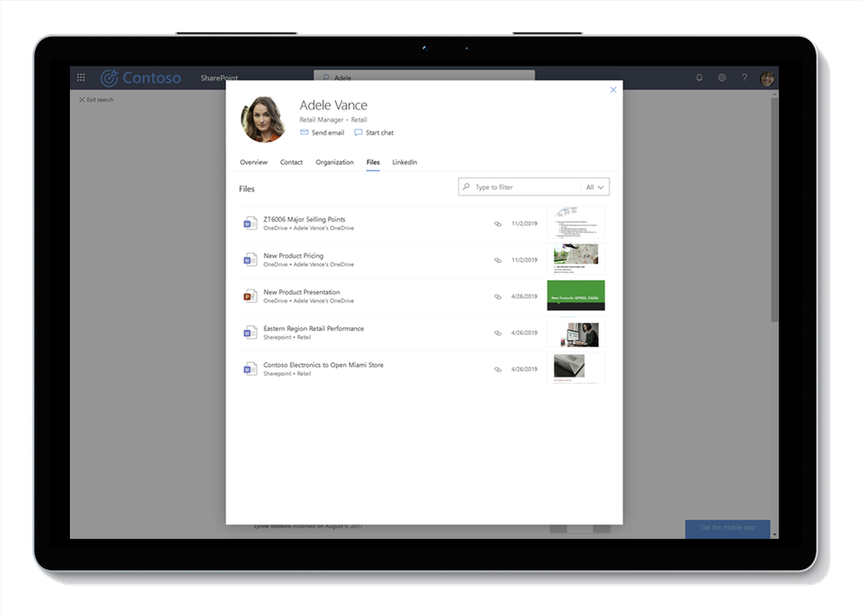Image resolution: width=863 pixels, height=616 pixels.
Task: Click OneDrive location under ZT6006 Major Selling Points
Action: pyautogui.click(x=308, y=228)
